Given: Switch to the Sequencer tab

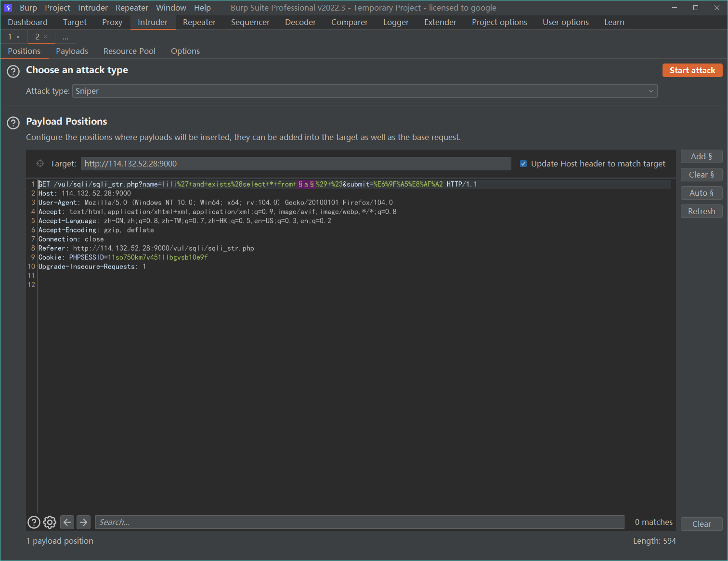Looking at the screenshot, I should 250,22.
